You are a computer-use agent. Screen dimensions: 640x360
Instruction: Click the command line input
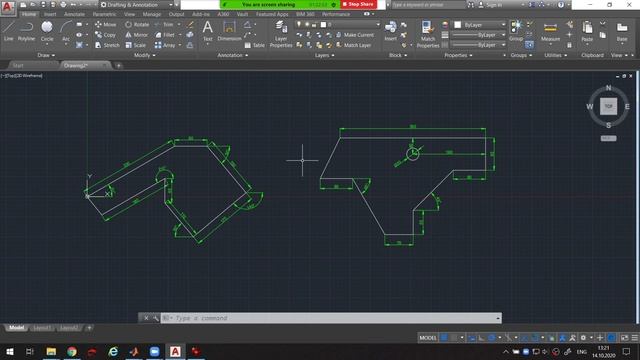[331, 318]
